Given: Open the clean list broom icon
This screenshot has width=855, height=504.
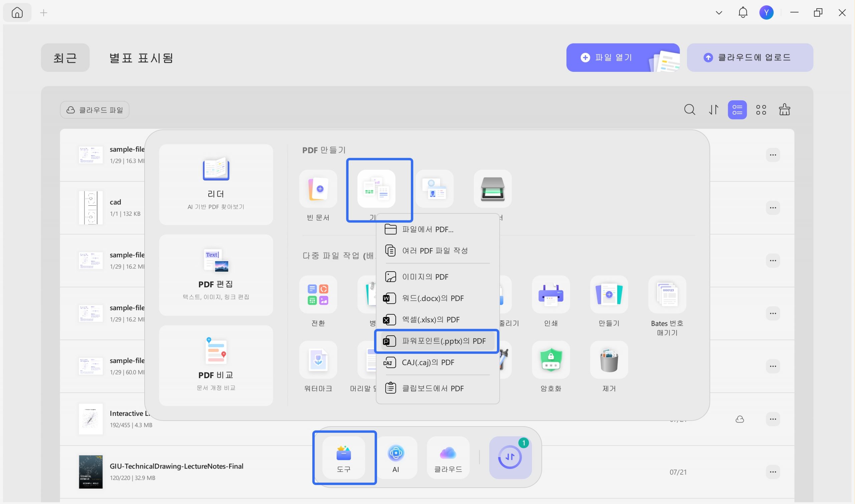Looking at the screenshot, I should tap(785, 110).
